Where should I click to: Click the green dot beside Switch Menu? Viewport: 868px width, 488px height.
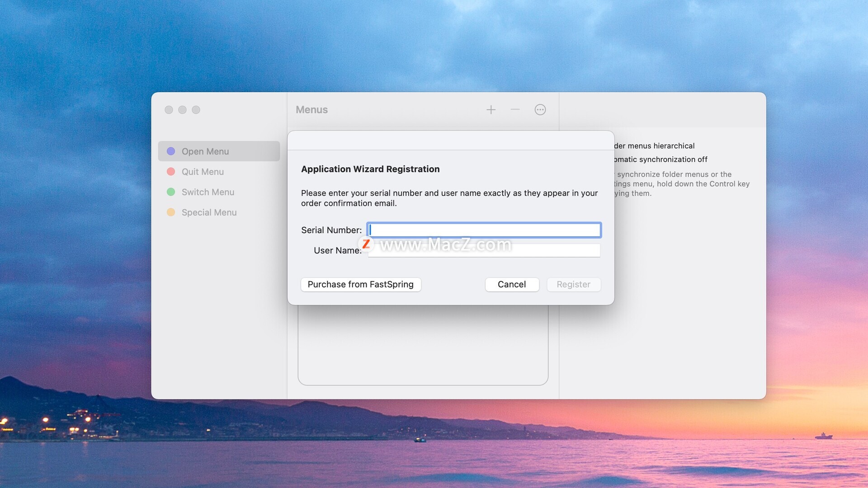pos(171,192)
